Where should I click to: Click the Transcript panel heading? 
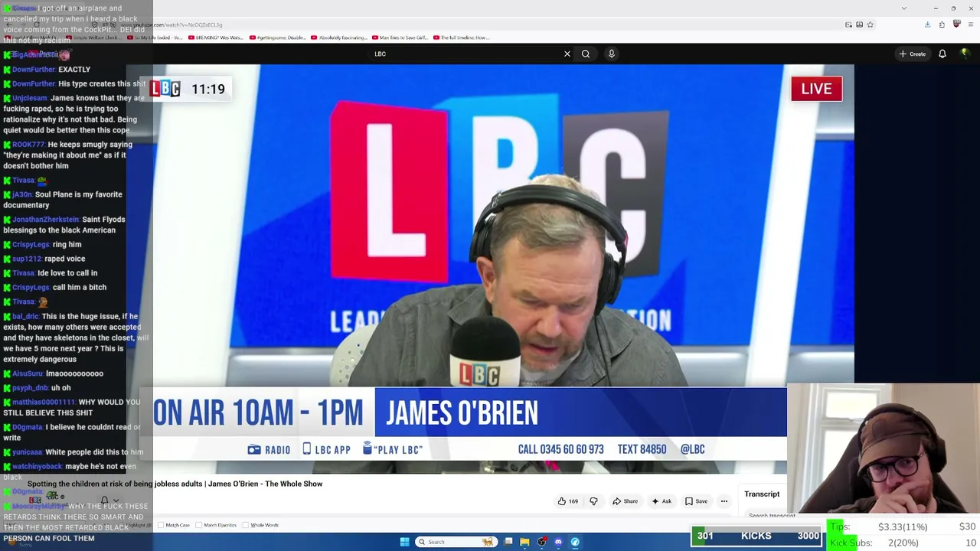click(762, 494)
